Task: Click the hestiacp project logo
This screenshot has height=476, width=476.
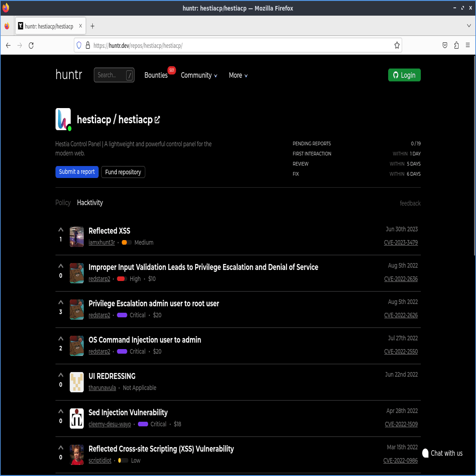Action: [63, 119]
